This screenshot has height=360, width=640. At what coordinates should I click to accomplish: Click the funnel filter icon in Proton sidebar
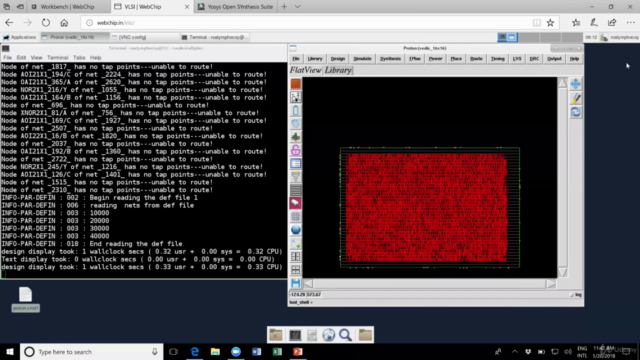click(x=296, y=176)
